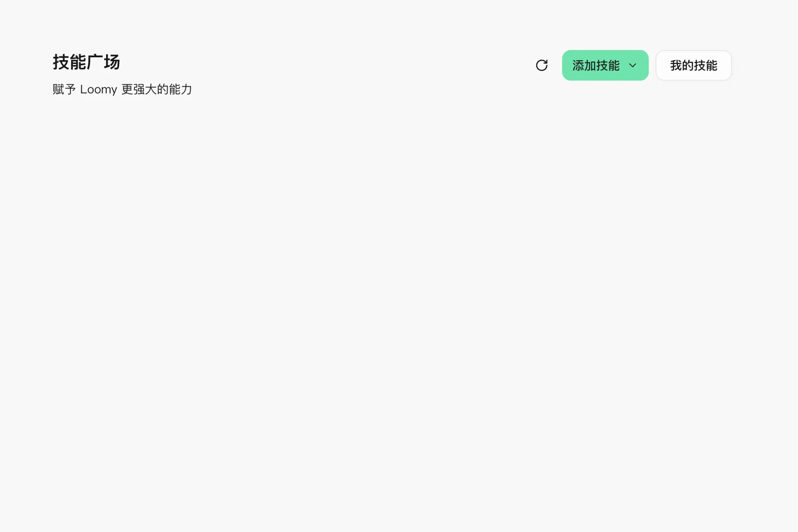Click 更强大的能力 text under the heading
Viewport: 798px width, 532px height.
tap(157, 89)
